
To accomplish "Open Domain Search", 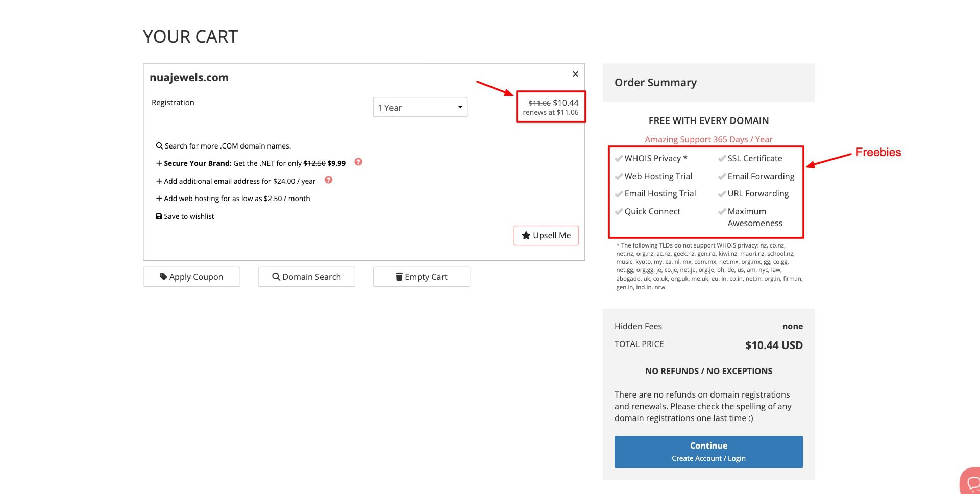I will (306, 277).
